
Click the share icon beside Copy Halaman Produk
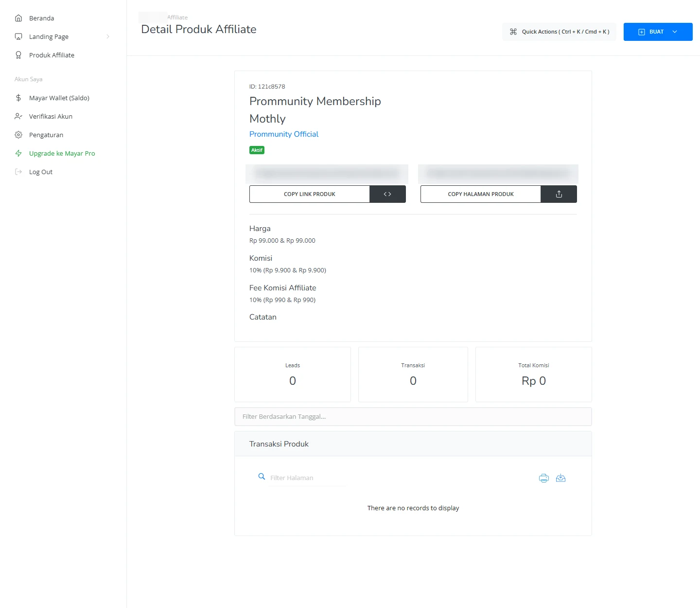[559, 194]
